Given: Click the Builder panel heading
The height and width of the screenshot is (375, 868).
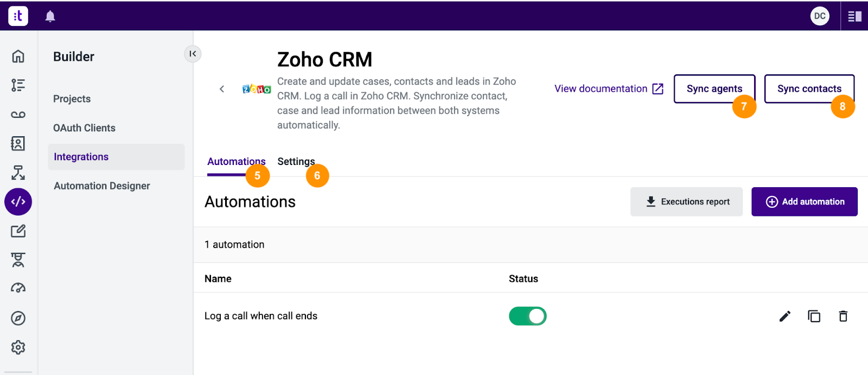Looking at the screenshot, I should click(74, 57).
